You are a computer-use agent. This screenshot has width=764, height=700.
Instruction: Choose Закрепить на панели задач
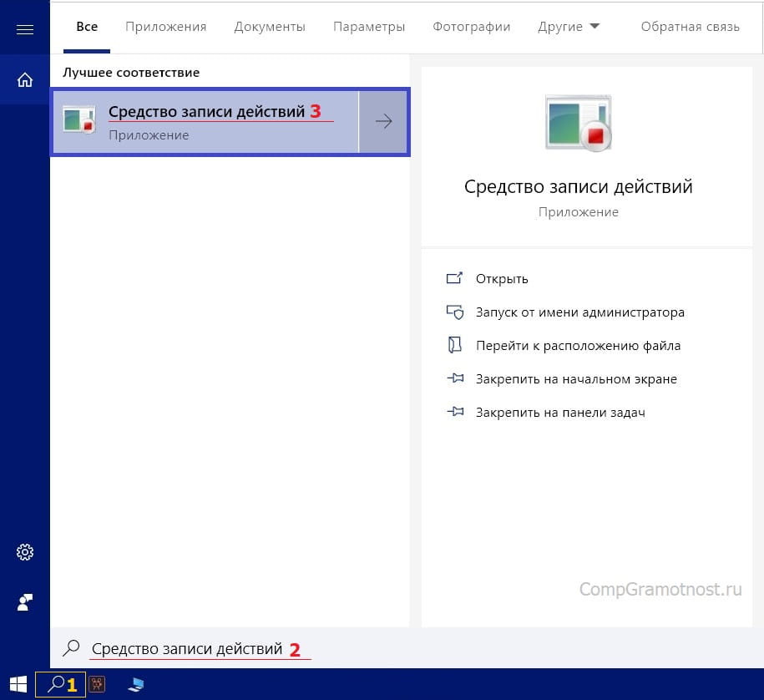click(x=560, y=413)
